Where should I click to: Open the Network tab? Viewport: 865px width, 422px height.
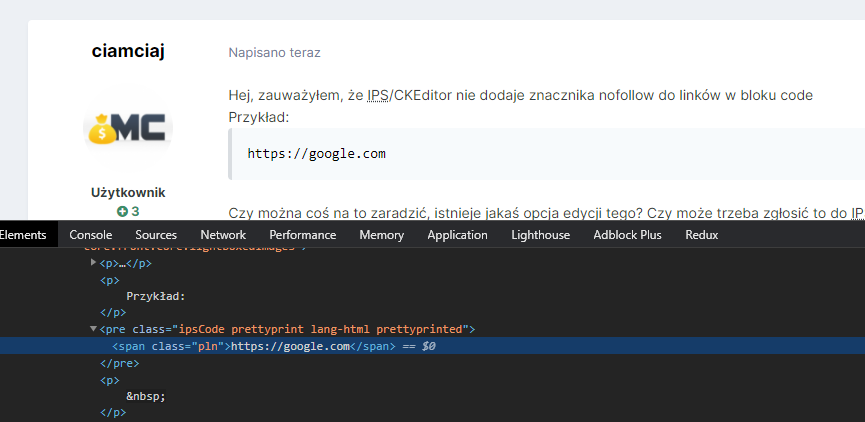click(x=222, y=235)
